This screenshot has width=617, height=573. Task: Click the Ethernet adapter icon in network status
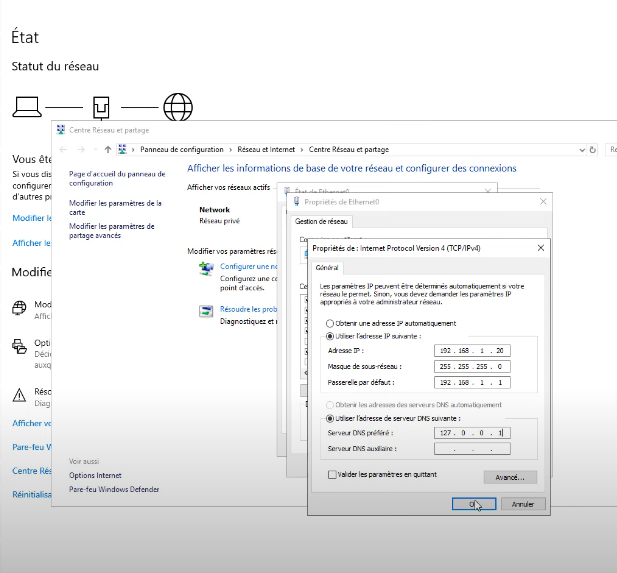[x=101, y=107]
